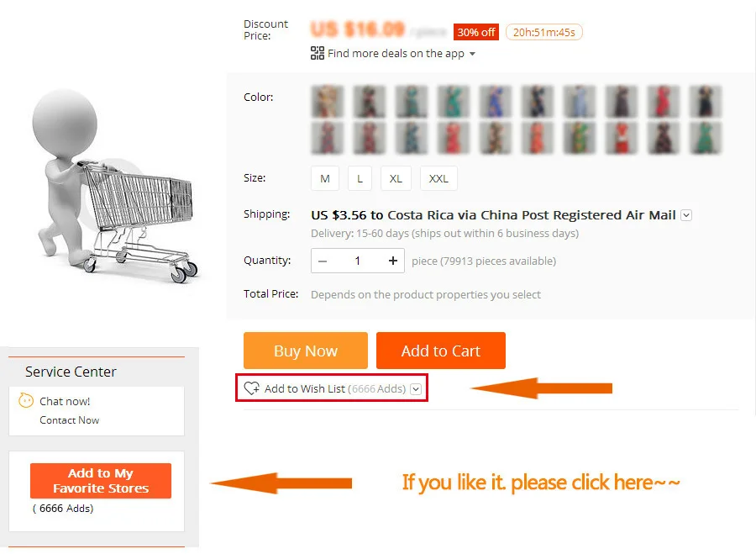Click the Chat now! link
This screenshot has height=554, width=756.
click(65, 401)
